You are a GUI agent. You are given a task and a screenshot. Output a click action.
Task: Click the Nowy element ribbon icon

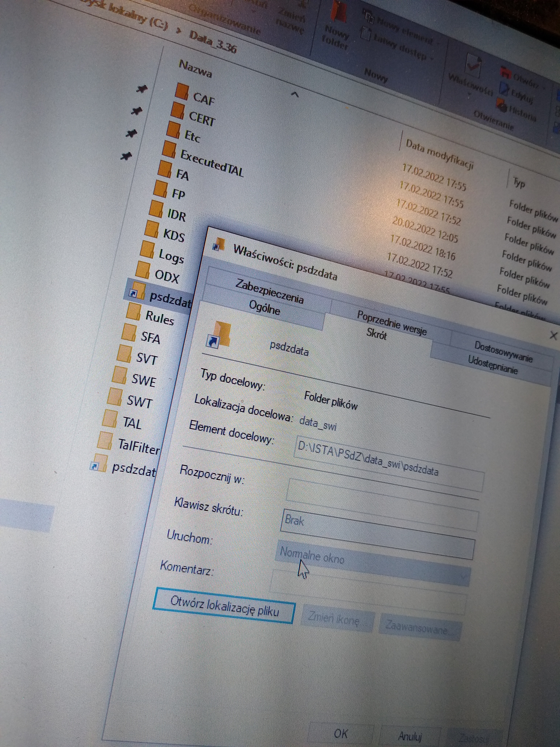coord(368,16)
